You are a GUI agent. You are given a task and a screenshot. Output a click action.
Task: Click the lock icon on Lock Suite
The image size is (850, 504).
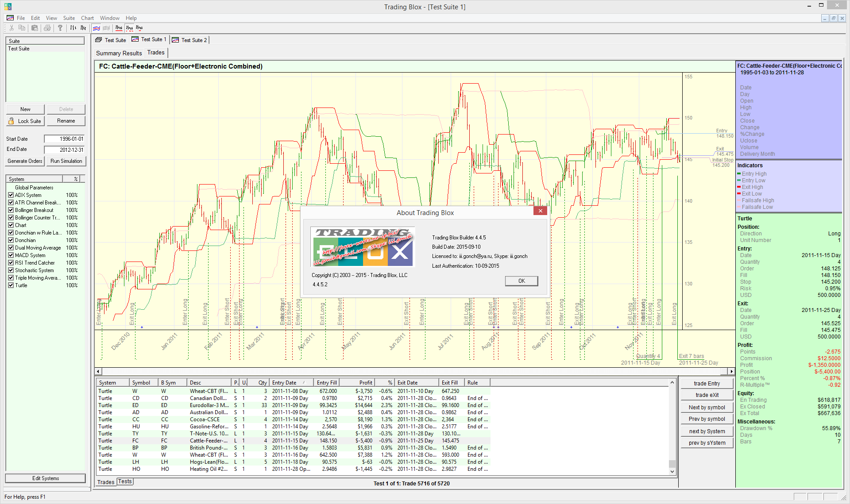pos(12,121)
